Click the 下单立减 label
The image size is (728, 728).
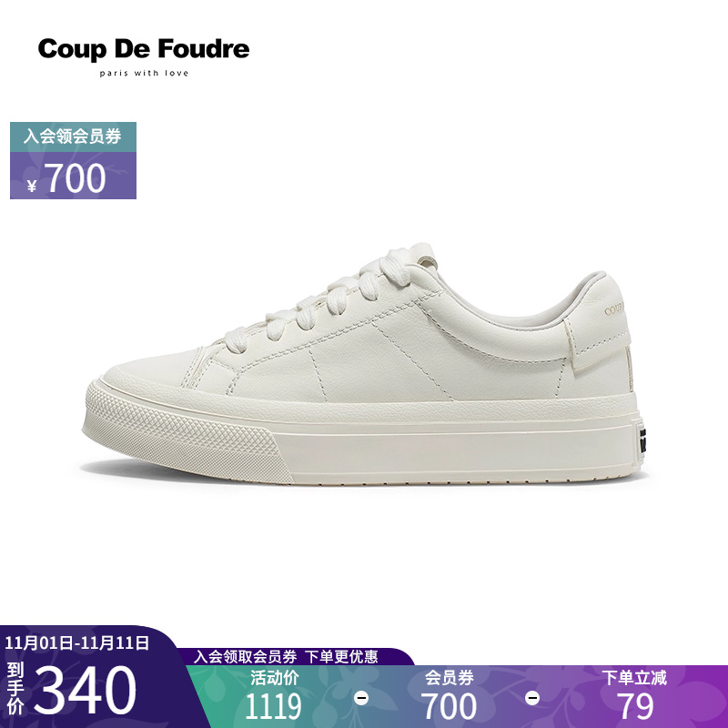click(634, 677)
